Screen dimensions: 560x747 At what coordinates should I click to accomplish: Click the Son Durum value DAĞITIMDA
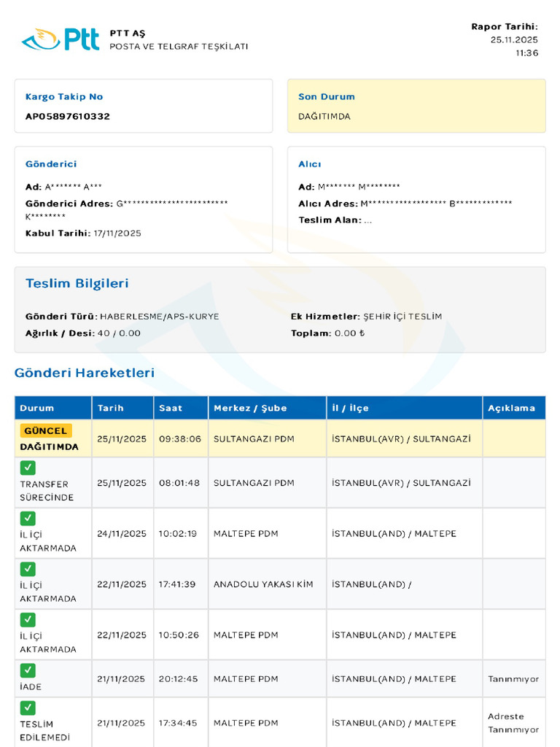[x=324, y=116]
